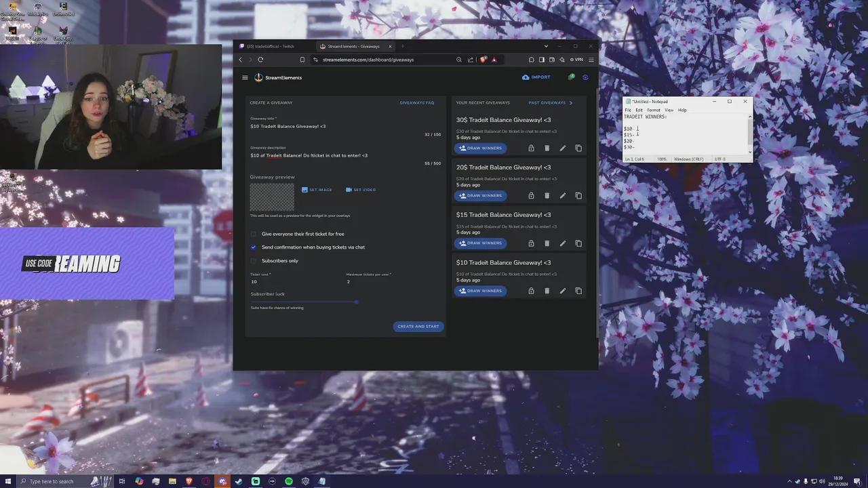The height and width of the screenshot is (488, 868).
Task: Duplicate the $10 Tradeit Balance Giveaway
Action: [578, 290]
